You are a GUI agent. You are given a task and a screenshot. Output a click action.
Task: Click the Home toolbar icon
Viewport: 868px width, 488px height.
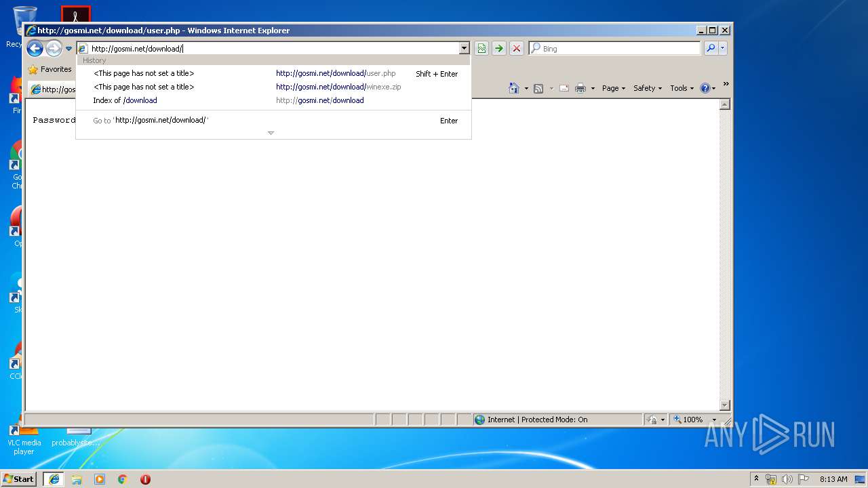click(513, 88)
